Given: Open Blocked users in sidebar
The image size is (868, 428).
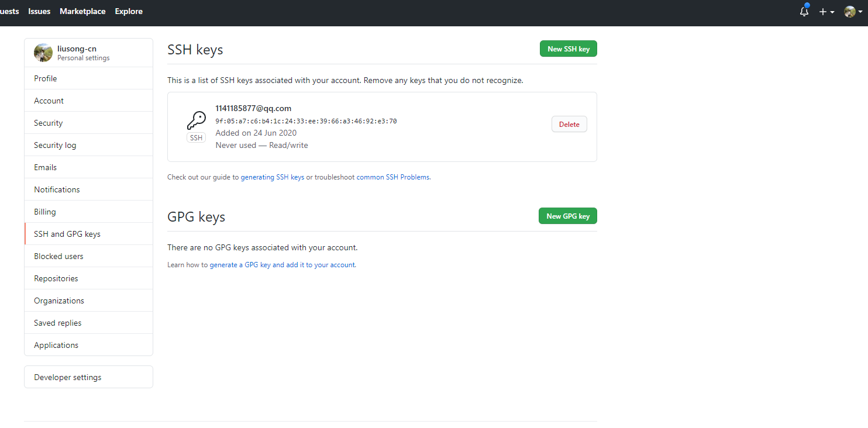Looking at the screenshot, I should [x=88, y=256].
